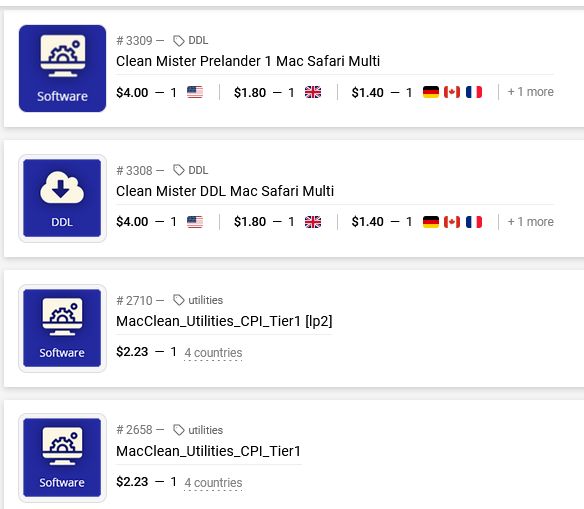Open the Software icon of offer 3309
This screenshot has width=584, height=509.
click(x=62, y=69)
